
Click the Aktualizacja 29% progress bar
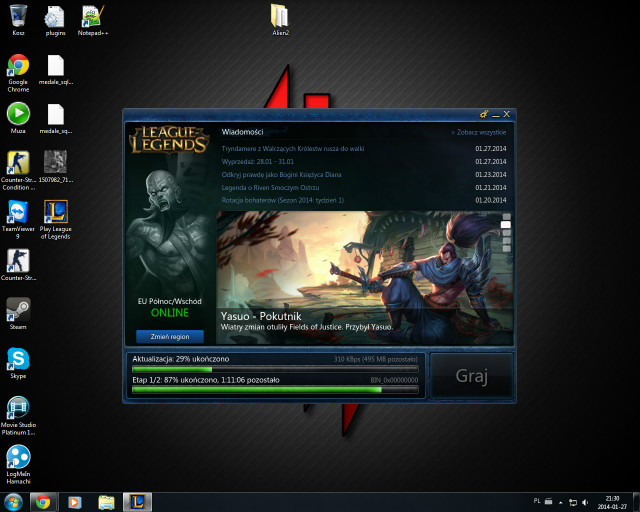coord(275,369)
